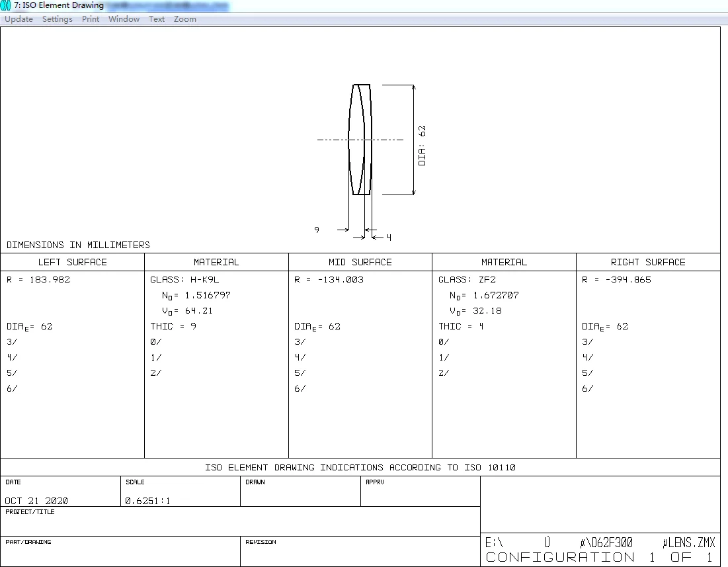Open the Update menu
The height and width of the screenshot is (567, 728).
pos(19,19)
